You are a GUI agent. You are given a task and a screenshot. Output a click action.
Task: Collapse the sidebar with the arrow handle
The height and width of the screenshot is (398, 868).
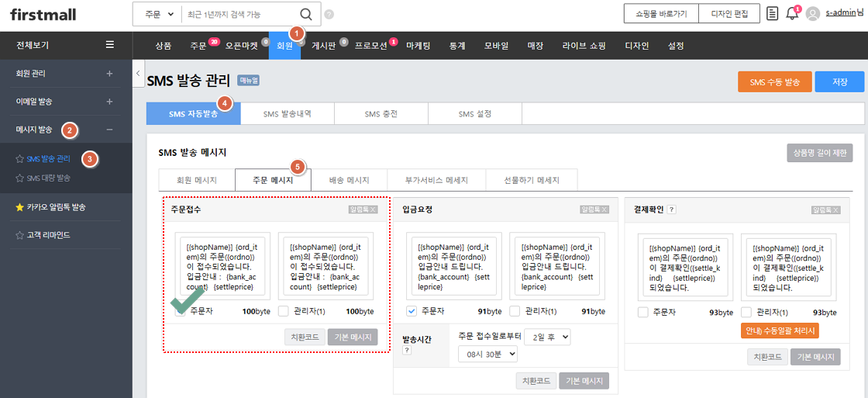point(137,73)
